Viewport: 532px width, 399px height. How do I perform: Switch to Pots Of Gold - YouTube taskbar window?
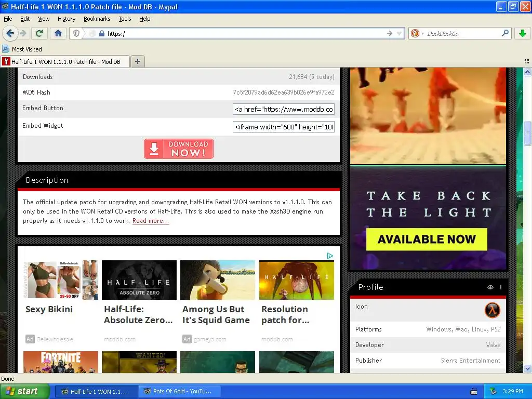pyautogui.click(x=179, y=392)
